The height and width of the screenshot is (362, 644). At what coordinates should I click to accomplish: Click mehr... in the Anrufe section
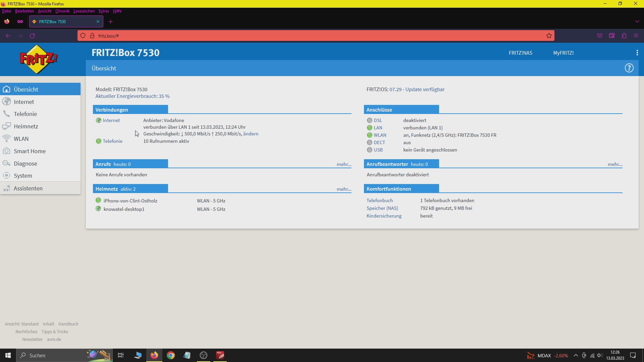[x=344, y=164]
